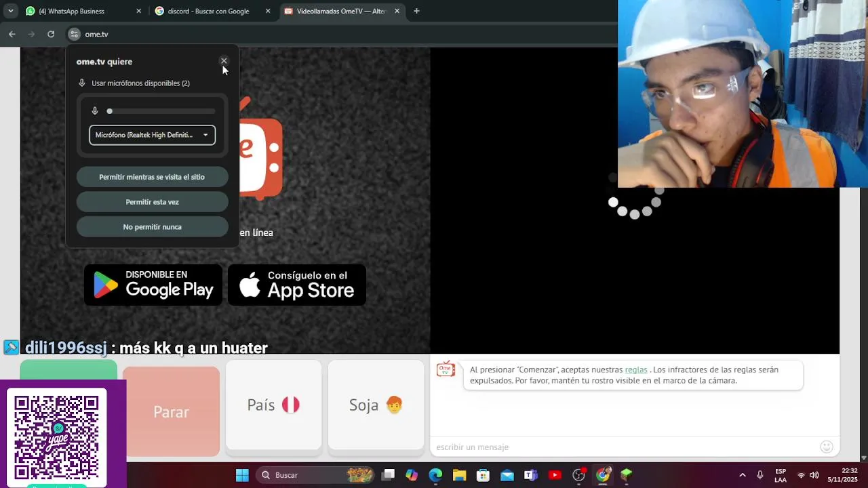Go forward in browser history

point(31,34)
